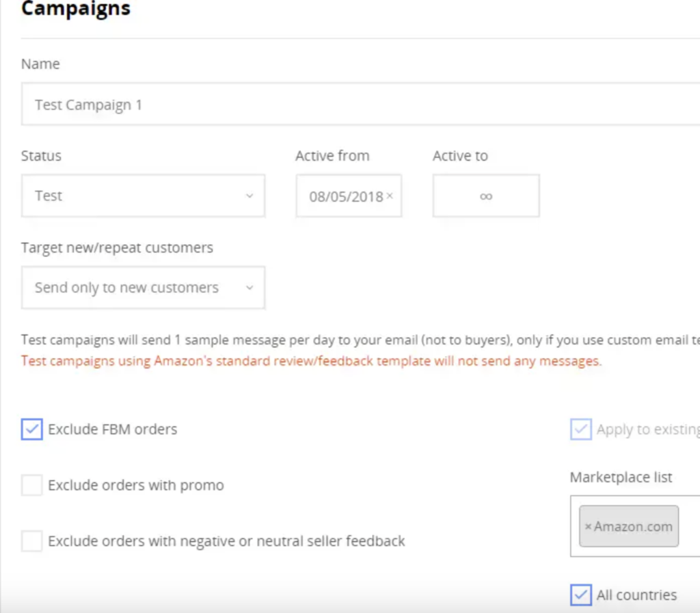The height and width of the screenshot is (613, 700).
Task: Check Exclude orders with negative or neutral feedback
Action: click(31, 541)
